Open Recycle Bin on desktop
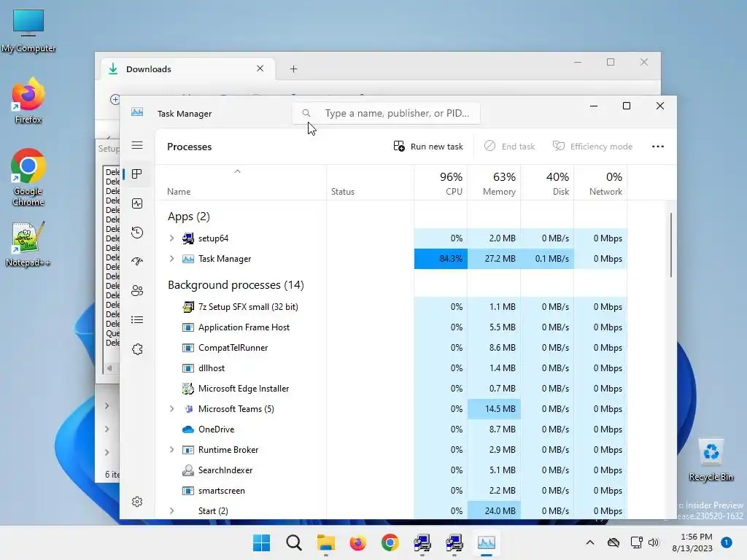747x560 pixels. [711, 459]
